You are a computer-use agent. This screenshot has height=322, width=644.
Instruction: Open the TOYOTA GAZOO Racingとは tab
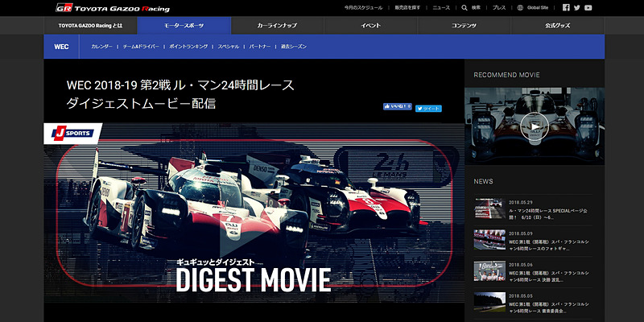pyautogui.click(x=90, y=26)
